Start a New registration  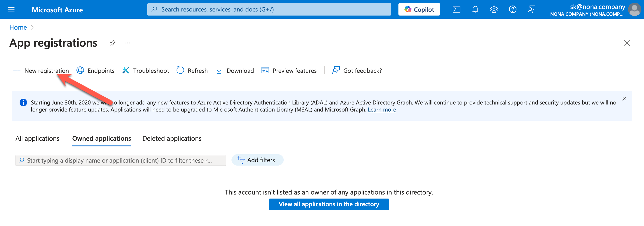point(41,71)
